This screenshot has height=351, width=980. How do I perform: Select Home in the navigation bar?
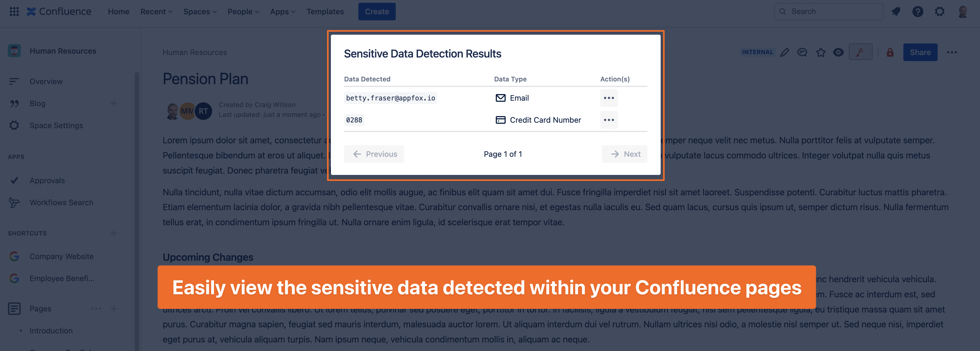[x=118, y=12]
